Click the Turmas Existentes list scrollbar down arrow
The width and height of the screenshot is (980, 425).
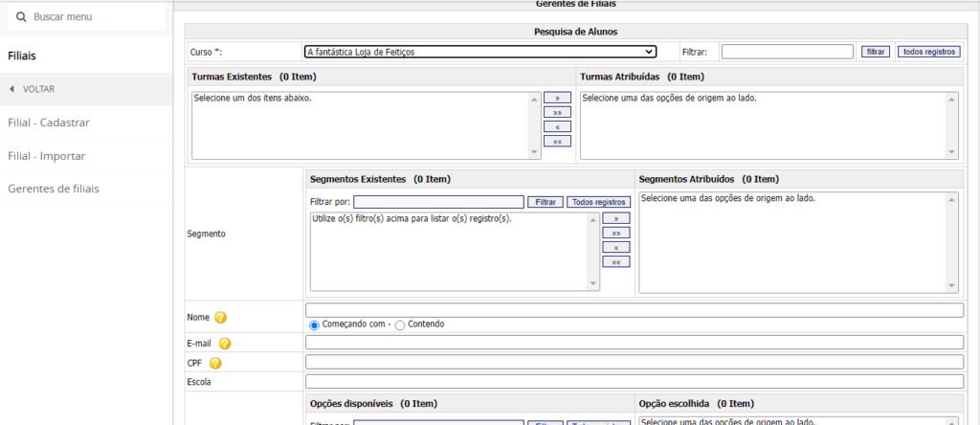534,151
